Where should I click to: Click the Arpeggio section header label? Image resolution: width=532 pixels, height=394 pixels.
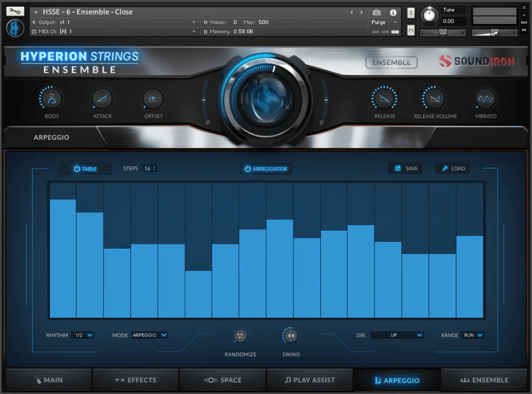pyautogui.click(x=51, y=138)
